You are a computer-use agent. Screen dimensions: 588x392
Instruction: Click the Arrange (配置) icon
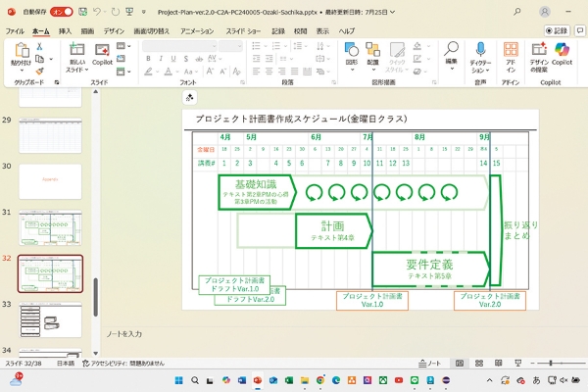point(372,50)
